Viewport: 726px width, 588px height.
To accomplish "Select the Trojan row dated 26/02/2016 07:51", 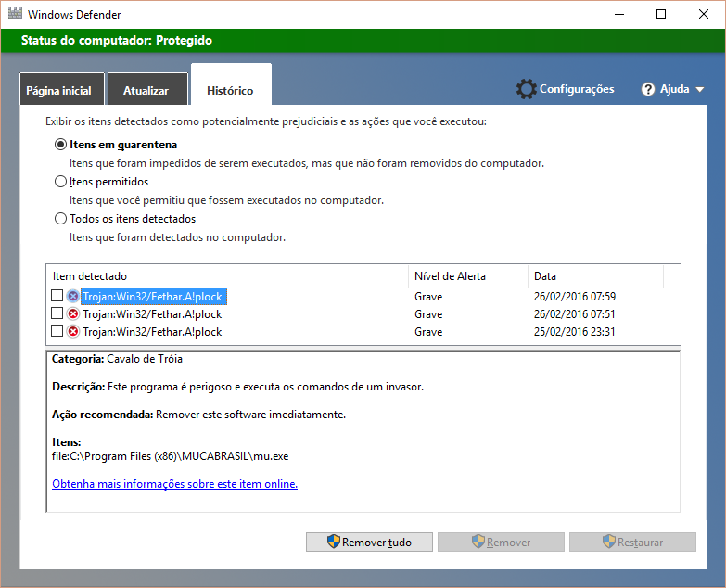I will click(x=152, y=313).
